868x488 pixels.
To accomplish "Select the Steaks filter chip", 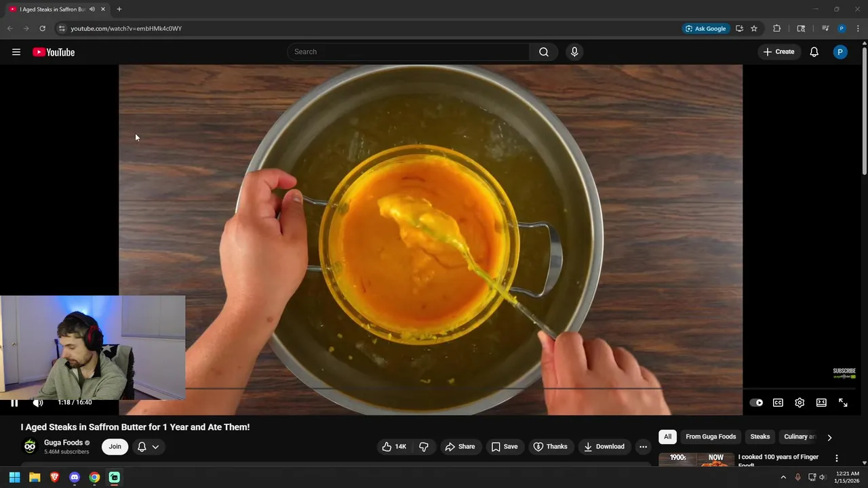I will point(760,437).
